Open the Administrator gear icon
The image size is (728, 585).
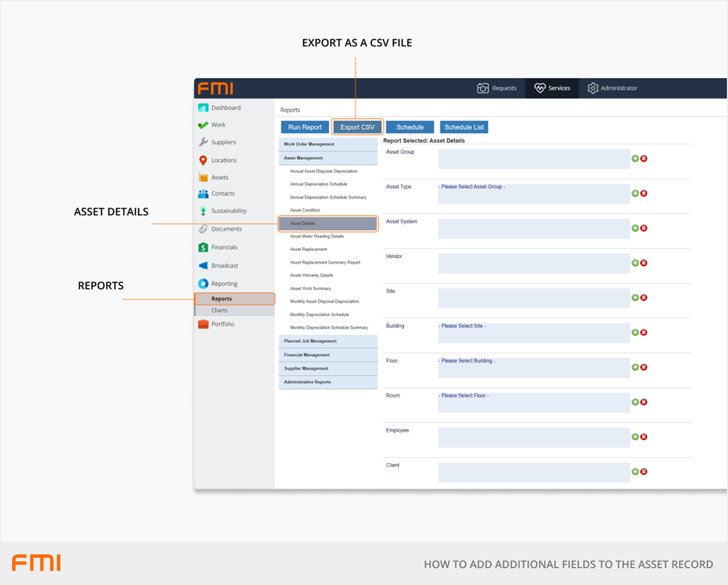coord(593,88)
